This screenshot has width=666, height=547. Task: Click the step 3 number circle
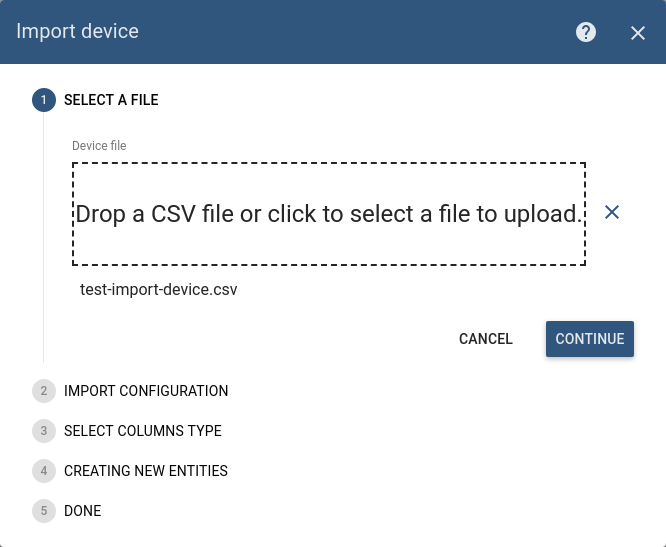tap(44, 431)
